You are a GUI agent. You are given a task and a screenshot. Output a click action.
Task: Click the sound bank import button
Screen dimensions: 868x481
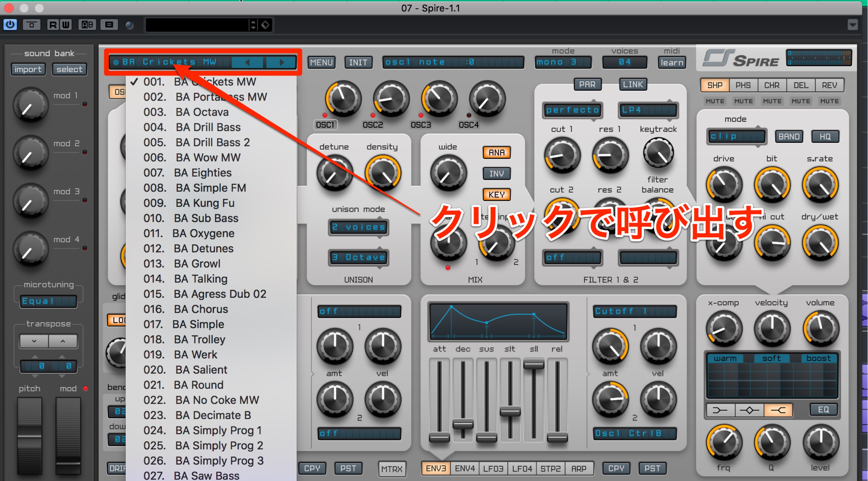tap(28, 70)
